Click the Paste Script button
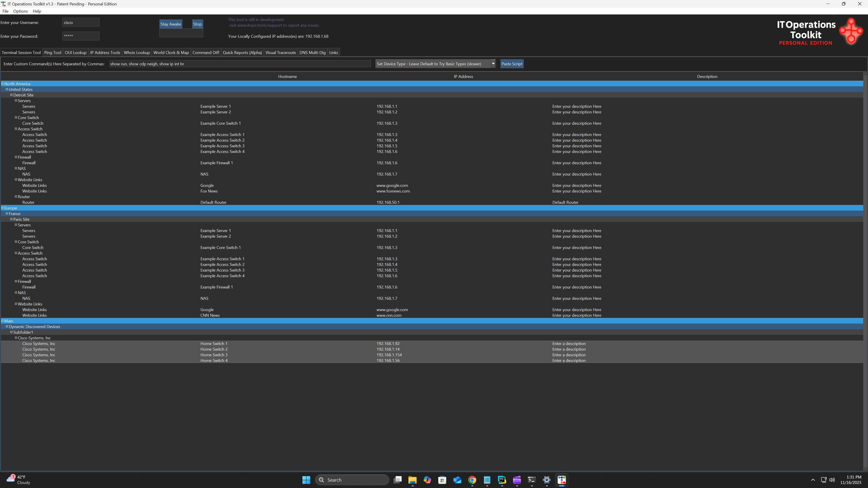This screenshot has height=488, width=868. [x=512, y=64]
